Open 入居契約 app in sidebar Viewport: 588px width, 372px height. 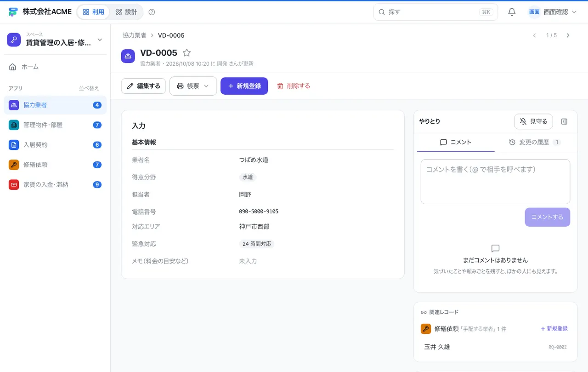(55, 145)
